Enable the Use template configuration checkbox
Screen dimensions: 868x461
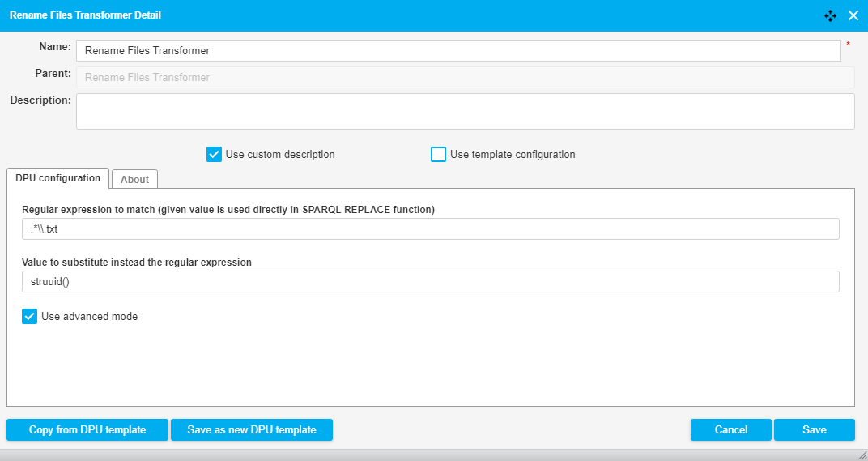[438, 155]
